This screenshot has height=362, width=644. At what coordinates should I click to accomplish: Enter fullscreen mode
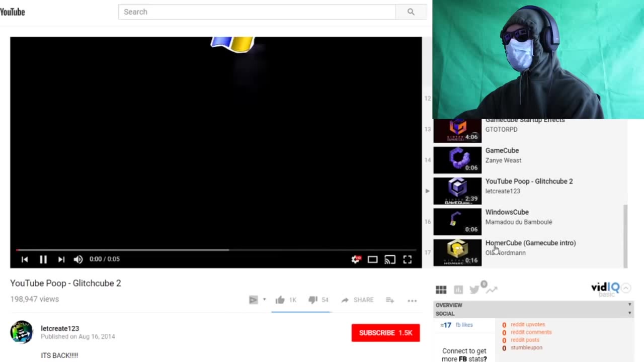click(408, 259)
